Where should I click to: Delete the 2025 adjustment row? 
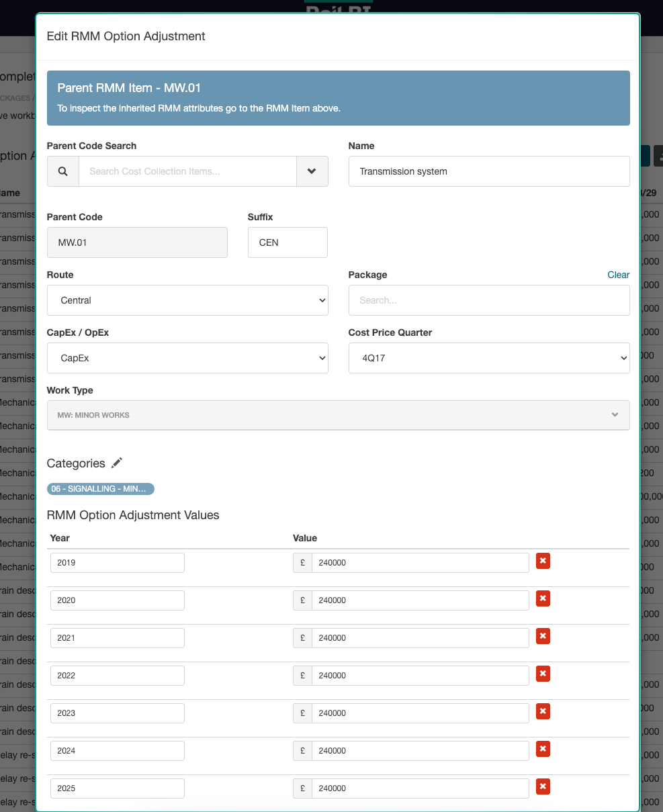(x=543, y=786)
